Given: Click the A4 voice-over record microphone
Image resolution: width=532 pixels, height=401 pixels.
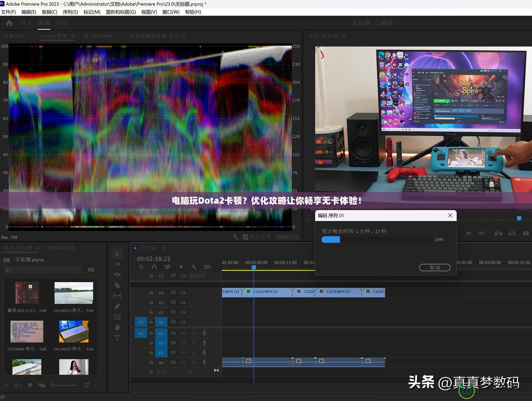Looking at the screenshot, I should (204, 362).
